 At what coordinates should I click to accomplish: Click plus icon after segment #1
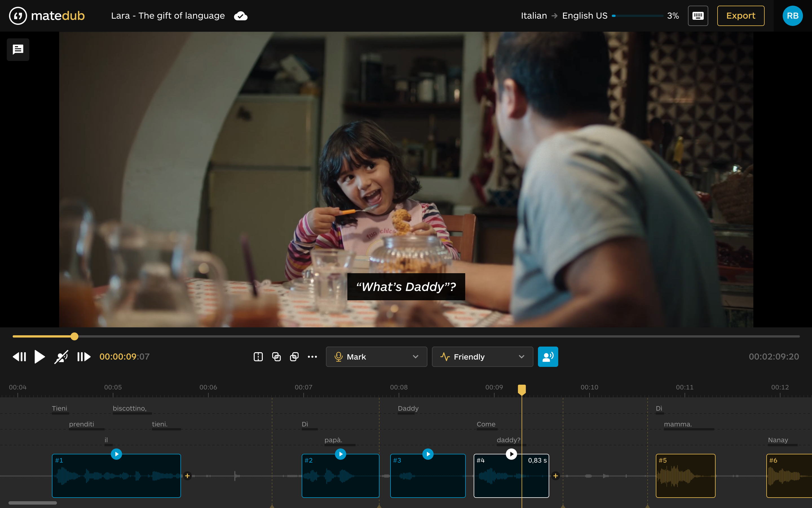187,476
